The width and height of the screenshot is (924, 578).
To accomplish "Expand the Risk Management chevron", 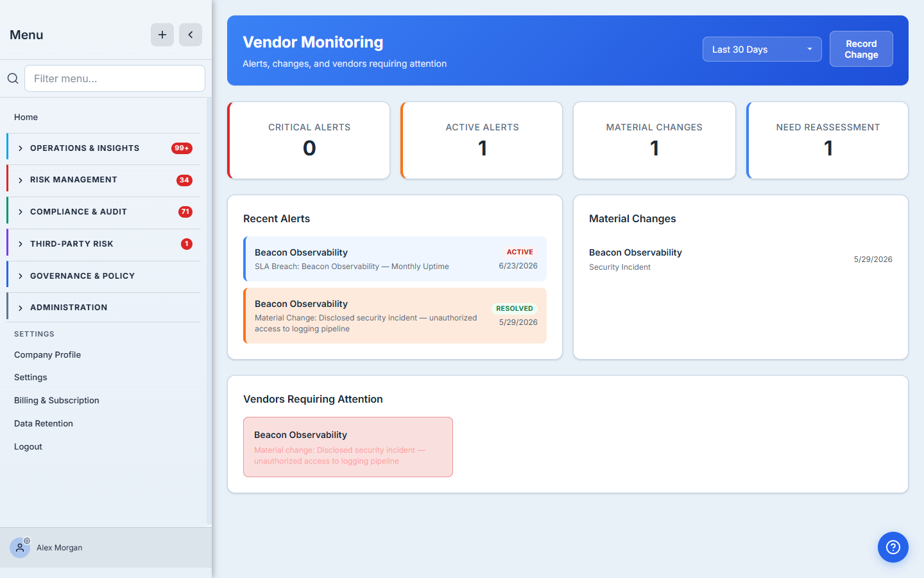I will [x=21, y=180].
